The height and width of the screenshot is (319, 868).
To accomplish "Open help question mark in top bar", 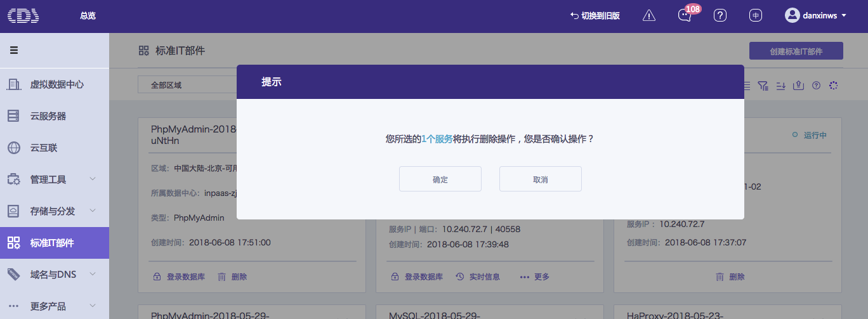I will point(720,16).
